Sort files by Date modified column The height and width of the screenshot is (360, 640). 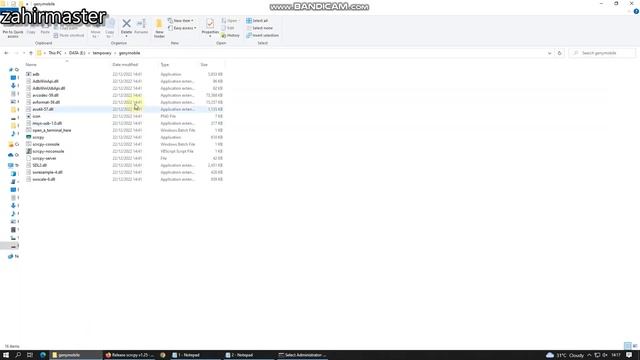click(125, 64)
